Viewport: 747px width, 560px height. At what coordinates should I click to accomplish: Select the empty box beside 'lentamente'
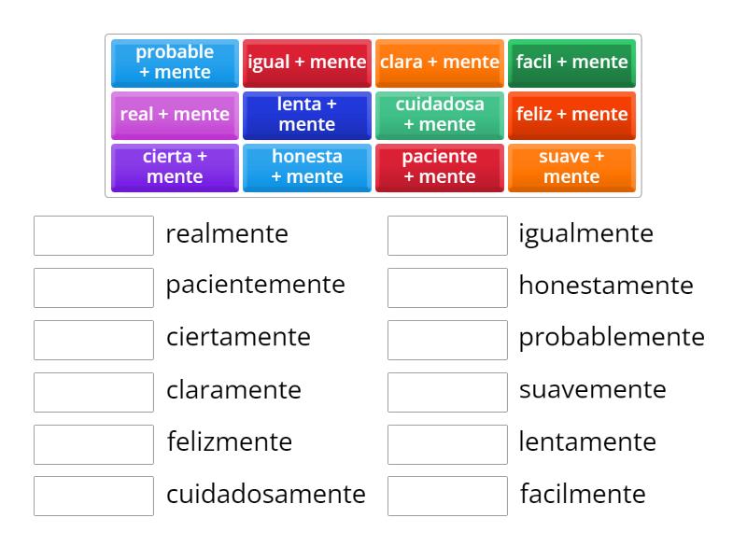tap(446, 443)
